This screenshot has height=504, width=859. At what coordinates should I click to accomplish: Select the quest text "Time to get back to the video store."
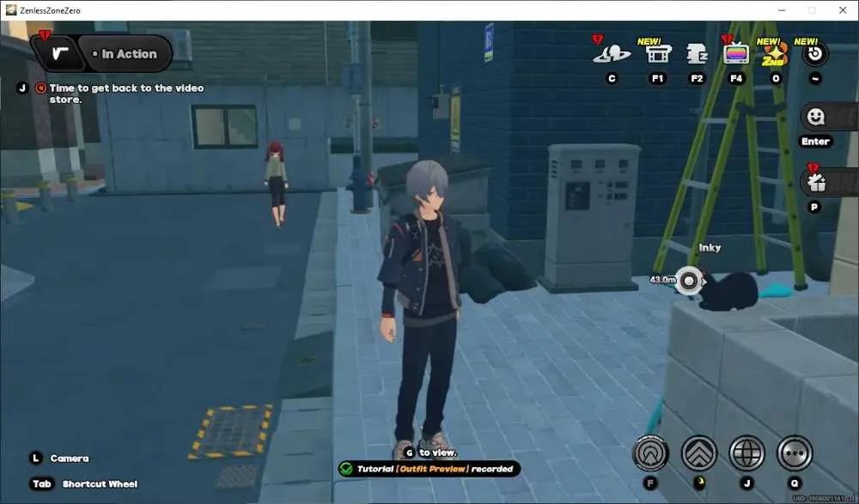126,94
